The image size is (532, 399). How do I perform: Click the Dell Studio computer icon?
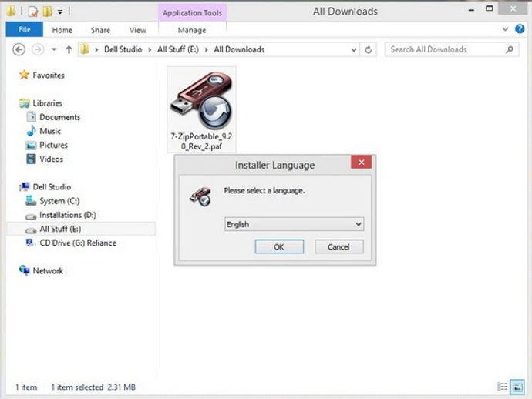point(24,186)
